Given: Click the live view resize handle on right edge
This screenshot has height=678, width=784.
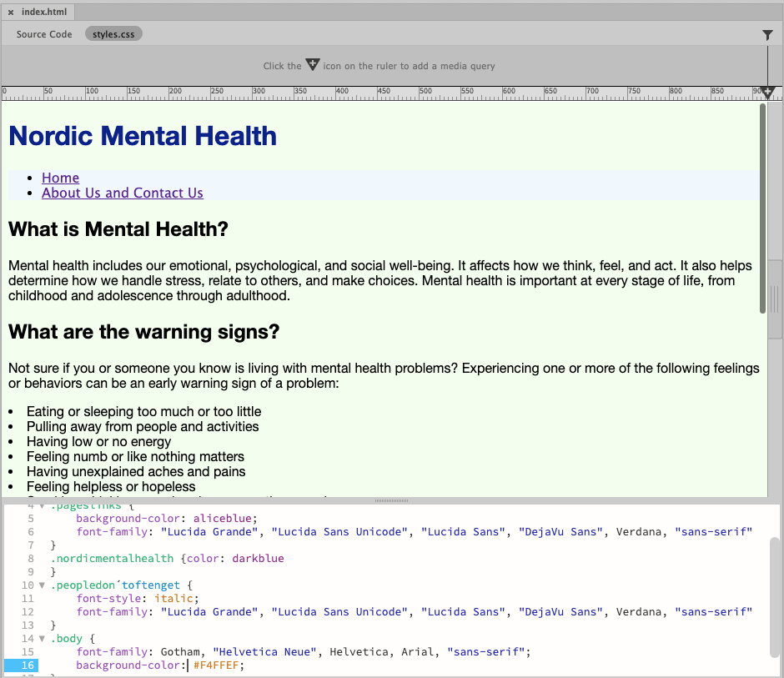Looking at the screenshot, I should coord(775,299).
